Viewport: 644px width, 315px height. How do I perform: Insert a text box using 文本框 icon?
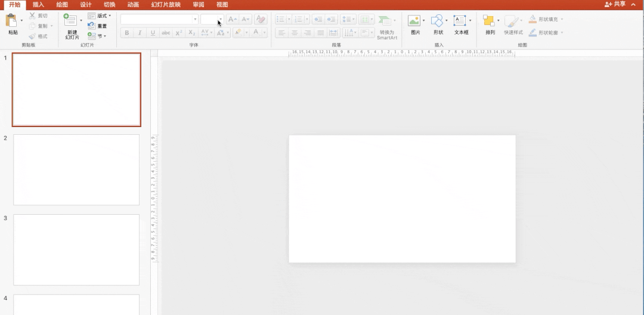point(460,21)
